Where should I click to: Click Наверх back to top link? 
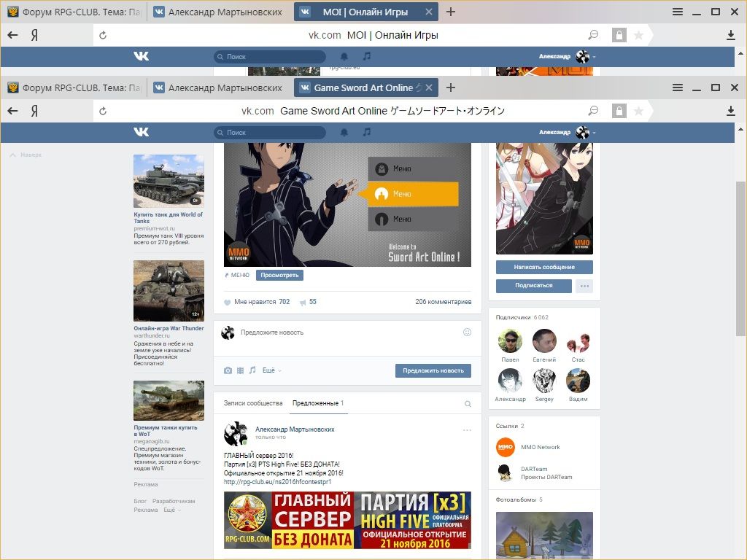[26, 155]
